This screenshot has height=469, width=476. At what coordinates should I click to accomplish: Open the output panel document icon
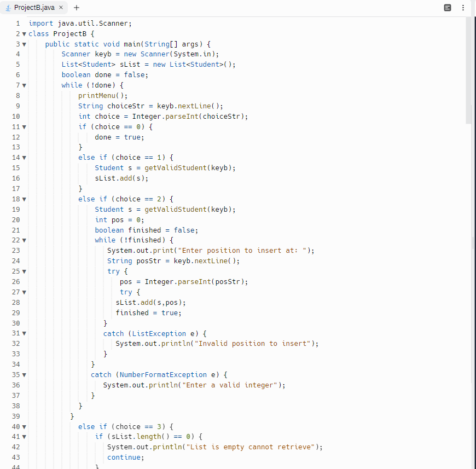tap(447, 8)
